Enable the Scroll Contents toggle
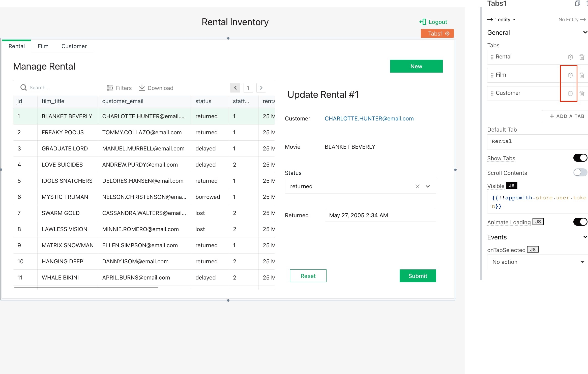This screenshot has width=588, height=374. tap(580, 173)
